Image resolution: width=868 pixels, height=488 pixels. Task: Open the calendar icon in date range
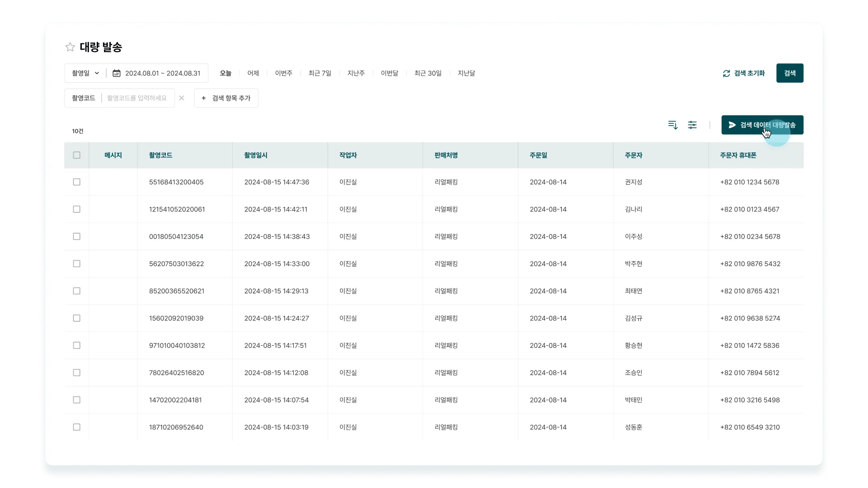click(x=116, y=73)
